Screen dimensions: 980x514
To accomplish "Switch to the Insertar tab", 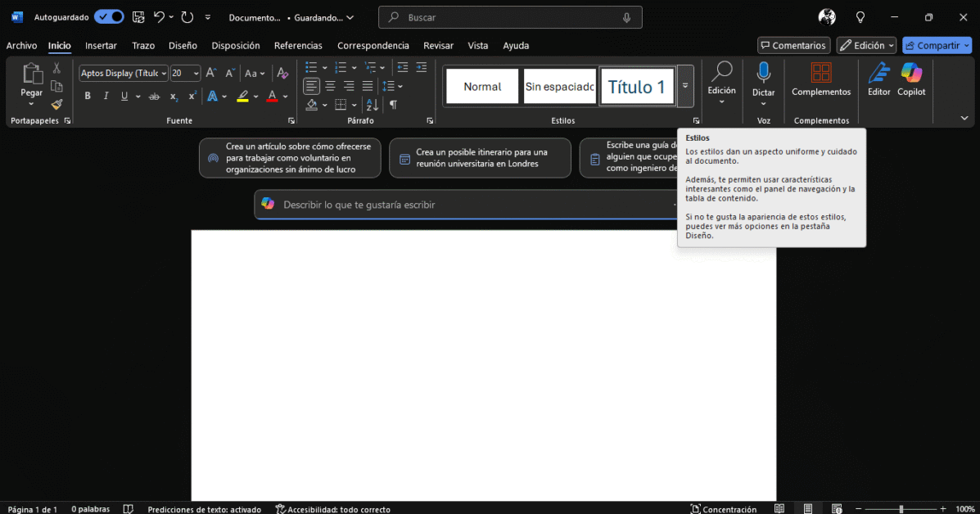I will [x=101, y=46].
